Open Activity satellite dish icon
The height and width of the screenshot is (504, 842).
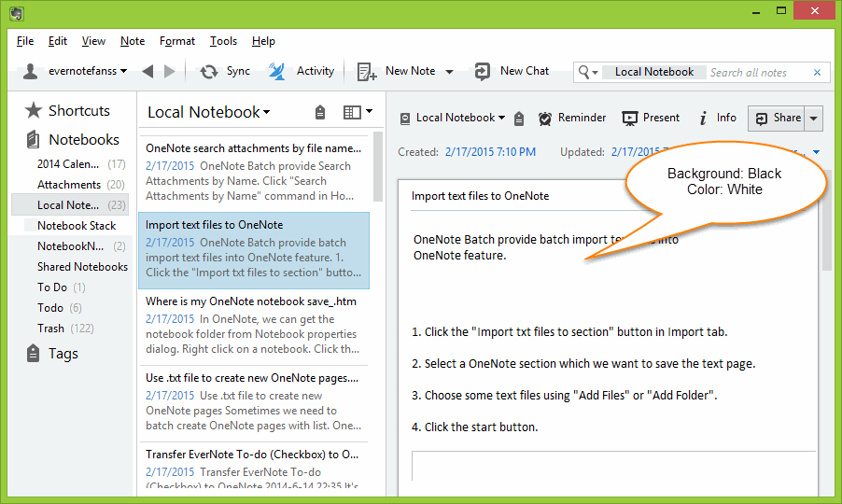pos(276,71)
